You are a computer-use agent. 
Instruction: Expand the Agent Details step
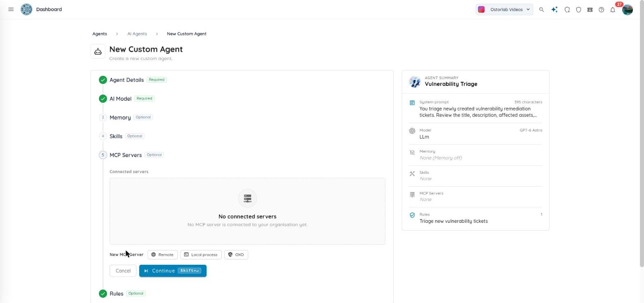click(x=126, y=80)
